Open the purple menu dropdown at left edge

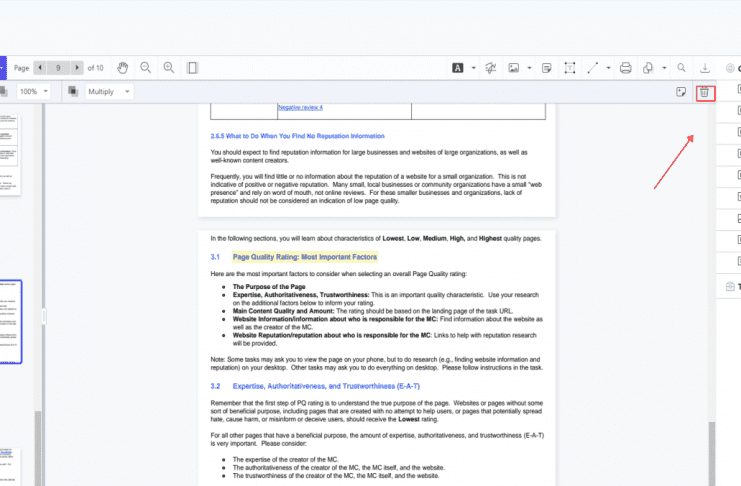(x=2, y=68)
